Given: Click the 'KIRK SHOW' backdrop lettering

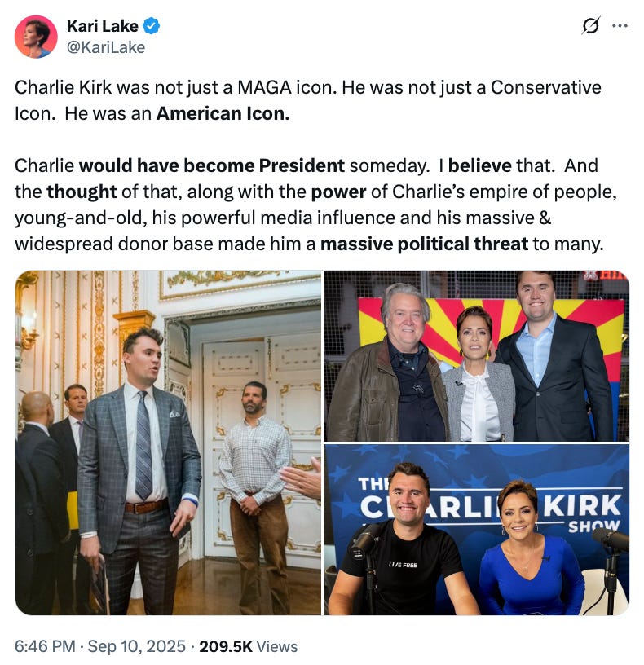Looking at the screenshot, I should 583,513.
